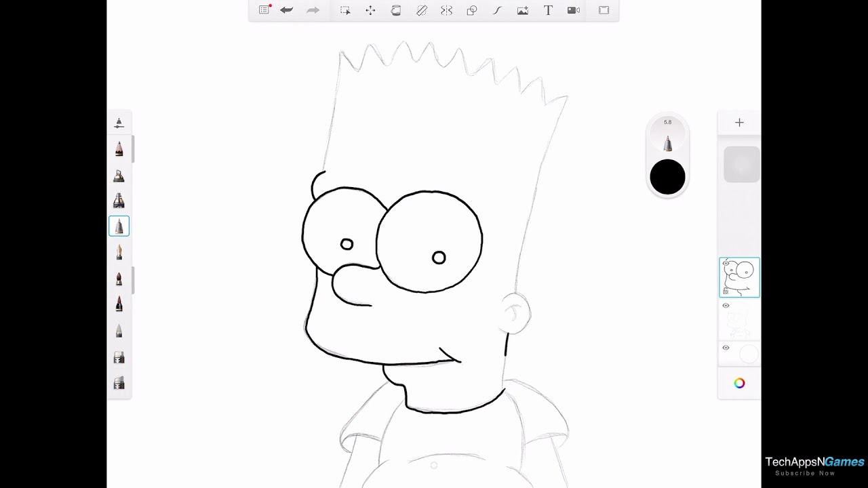Undo the last brush stroke
Viewport: 868px width, 488px height.
[286, 10]
